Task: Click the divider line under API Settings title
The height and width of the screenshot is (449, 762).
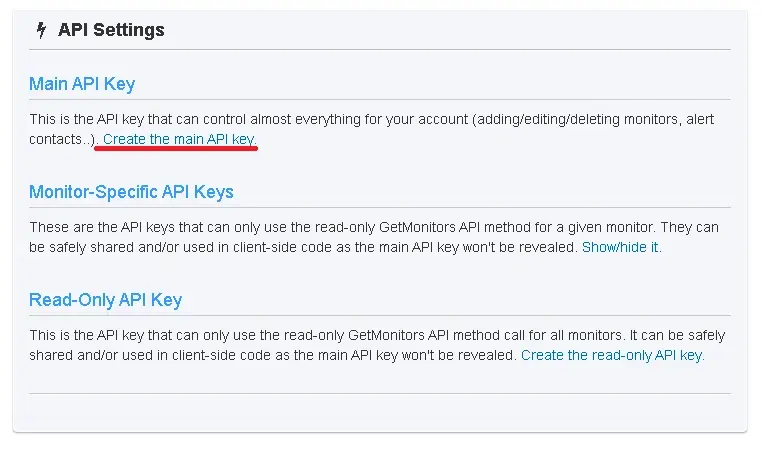Action: (380, 50)
